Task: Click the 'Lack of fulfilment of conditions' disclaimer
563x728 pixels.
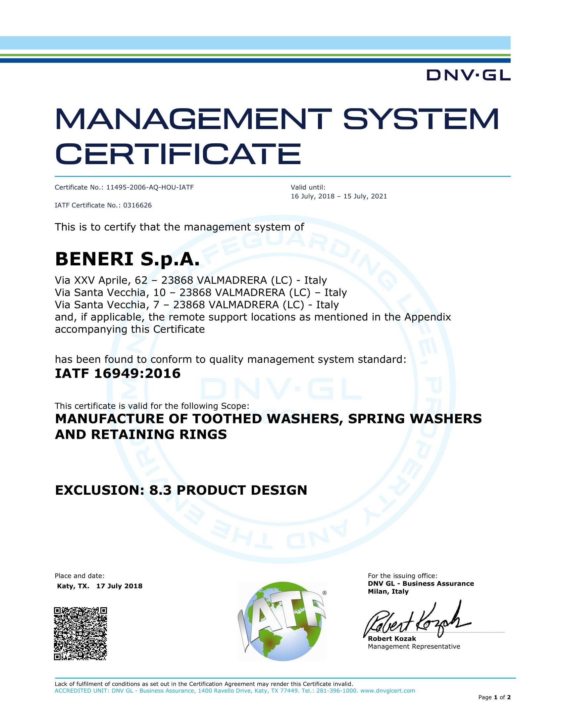Action: coord(204,684)
